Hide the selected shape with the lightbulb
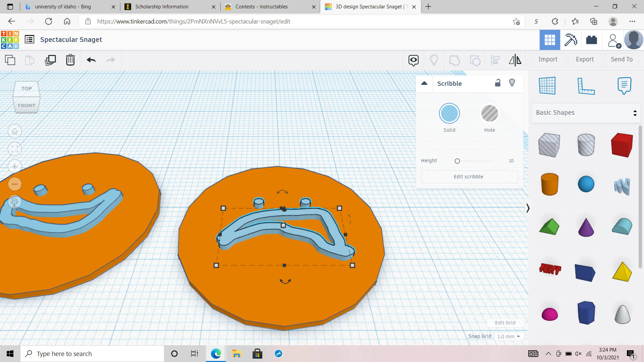 point(434,60)
